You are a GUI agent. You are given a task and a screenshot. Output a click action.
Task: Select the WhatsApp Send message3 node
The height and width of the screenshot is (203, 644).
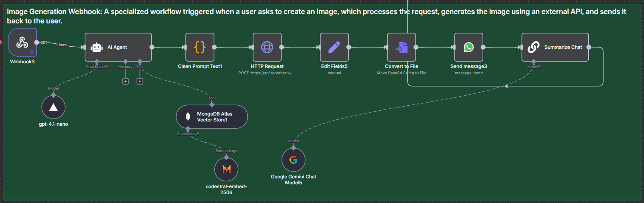tap(469, 48)
